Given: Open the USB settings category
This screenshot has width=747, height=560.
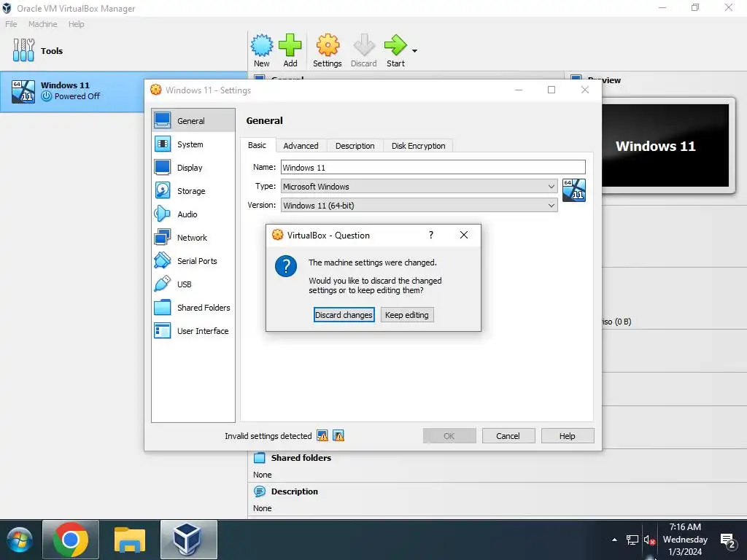Looking at the screenshot, I should [x=193, y=284].
